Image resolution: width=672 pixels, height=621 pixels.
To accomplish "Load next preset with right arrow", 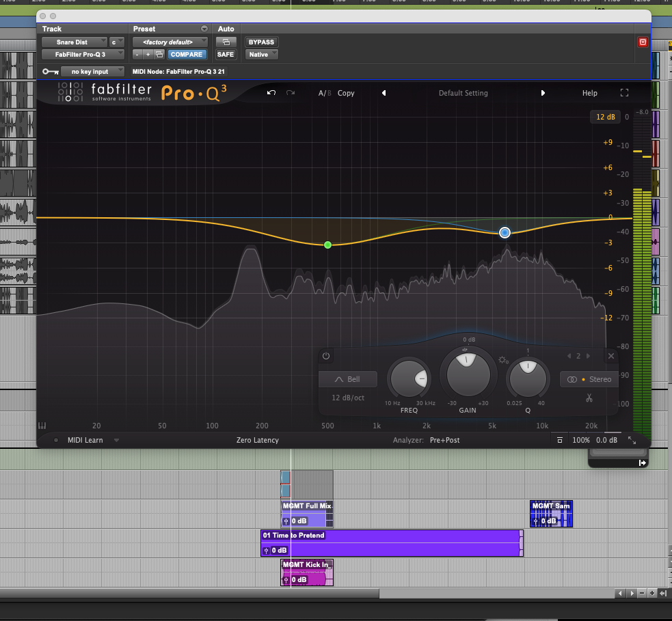I will (543, 93).
